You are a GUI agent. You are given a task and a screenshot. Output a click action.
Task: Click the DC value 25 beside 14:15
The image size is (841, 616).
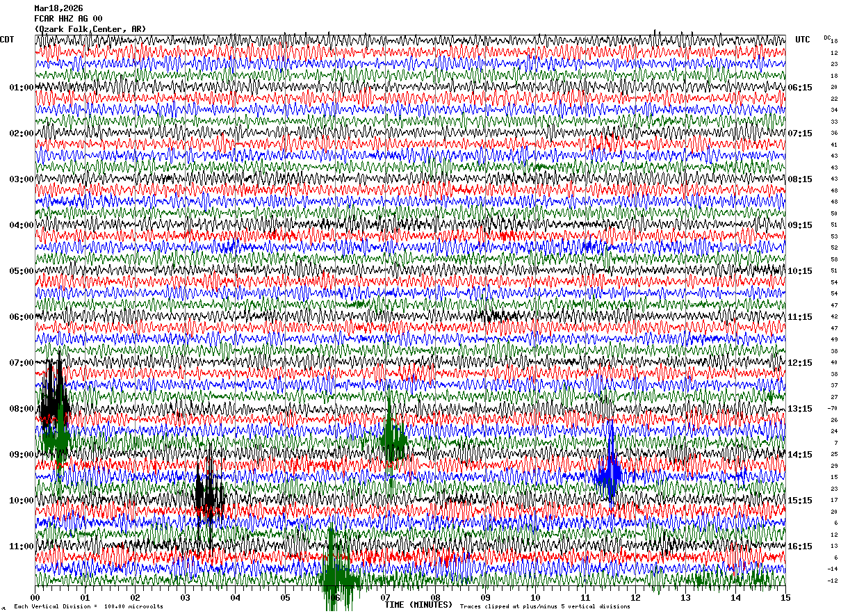[834, 455]
